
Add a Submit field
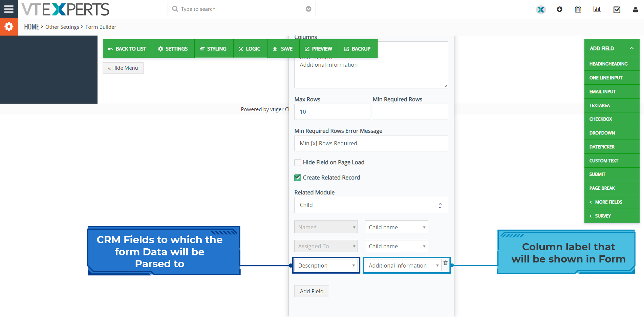612,174
